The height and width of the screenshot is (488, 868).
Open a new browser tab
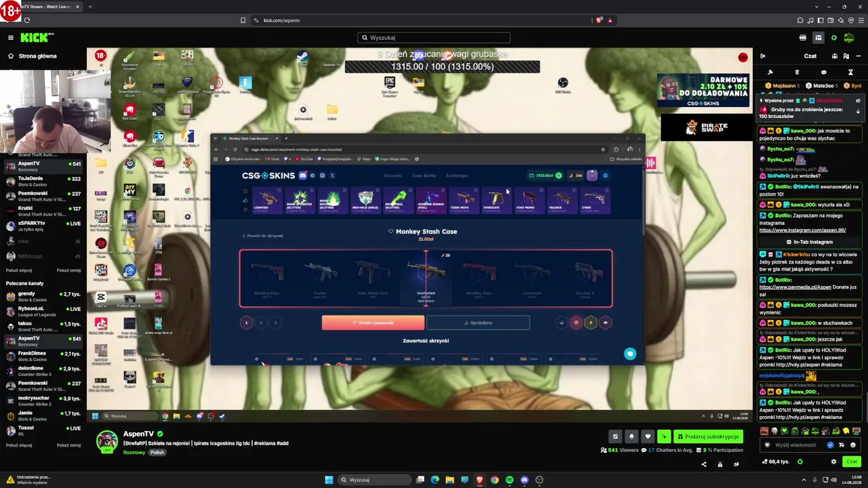tap(90, 7)
